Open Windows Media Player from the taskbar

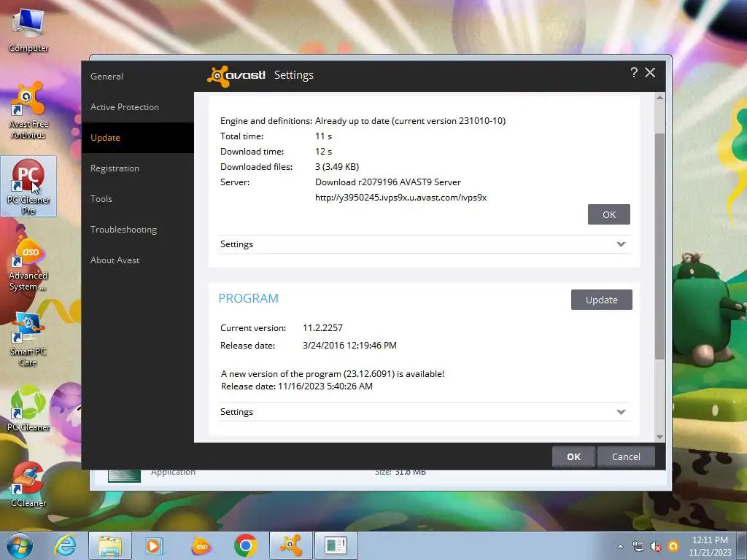(x=155, y=545)
